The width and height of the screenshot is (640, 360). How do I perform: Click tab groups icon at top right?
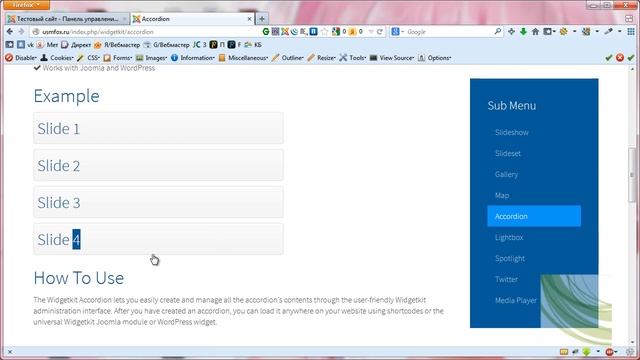629,18
